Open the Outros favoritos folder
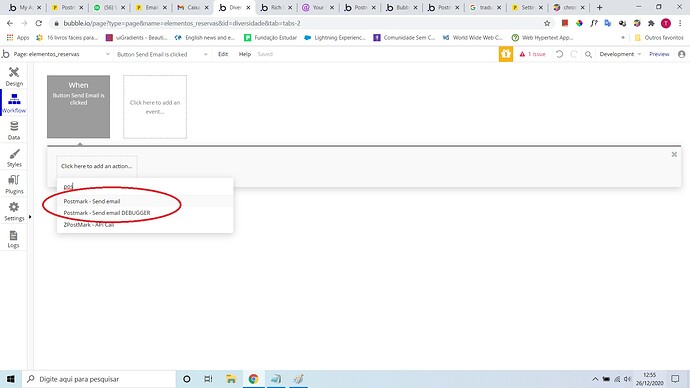 pyautogui.click(x=659, y=38)
